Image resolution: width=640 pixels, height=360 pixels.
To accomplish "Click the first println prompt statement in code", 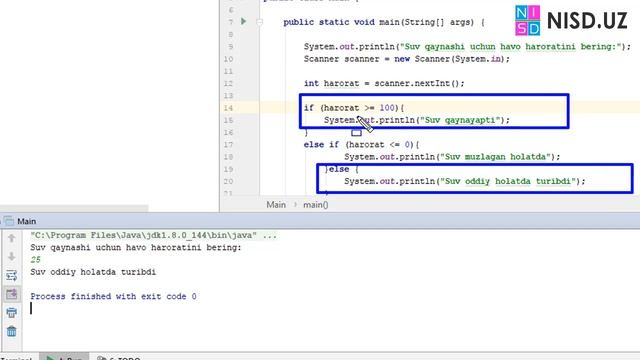I will point(467,47).
